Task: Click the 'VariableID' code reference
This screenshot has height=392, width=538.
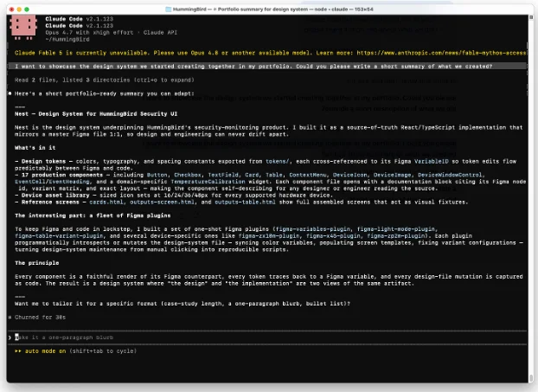Action: (431, 161)
